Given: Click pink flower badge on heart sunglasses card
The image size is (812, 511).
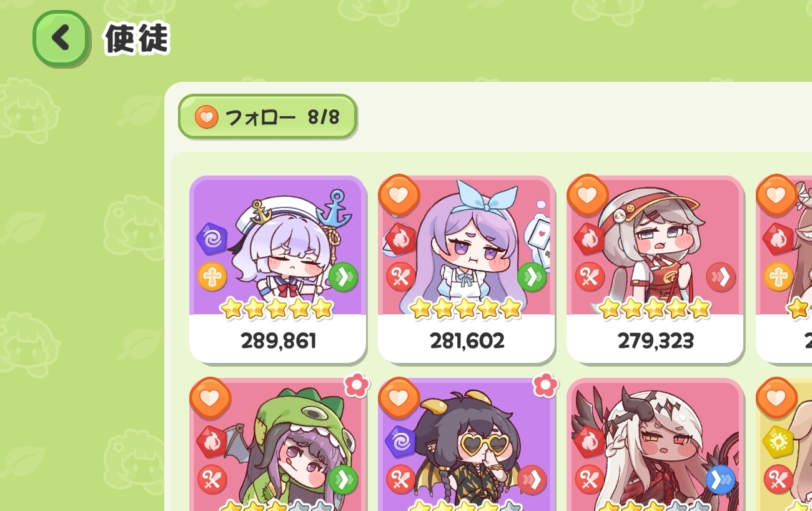Looking at the screenshot, I should (545, 385).
